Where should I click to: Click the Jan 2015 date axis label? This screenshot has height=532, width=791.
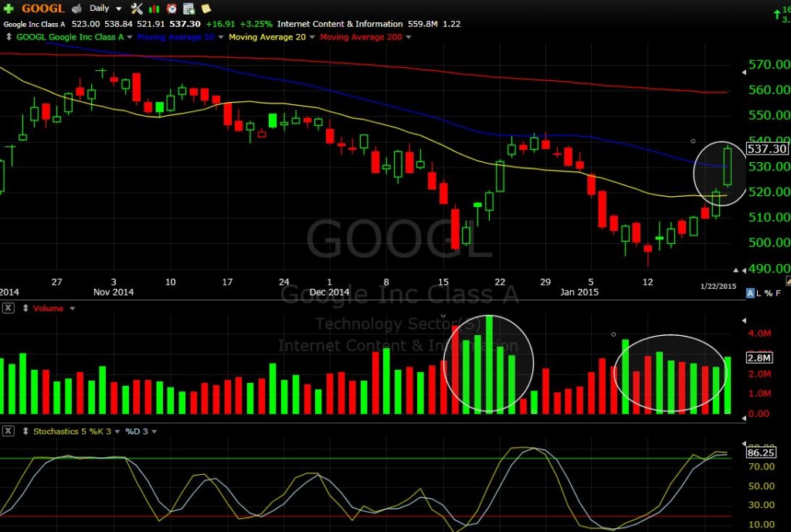(x=579, y=292)
